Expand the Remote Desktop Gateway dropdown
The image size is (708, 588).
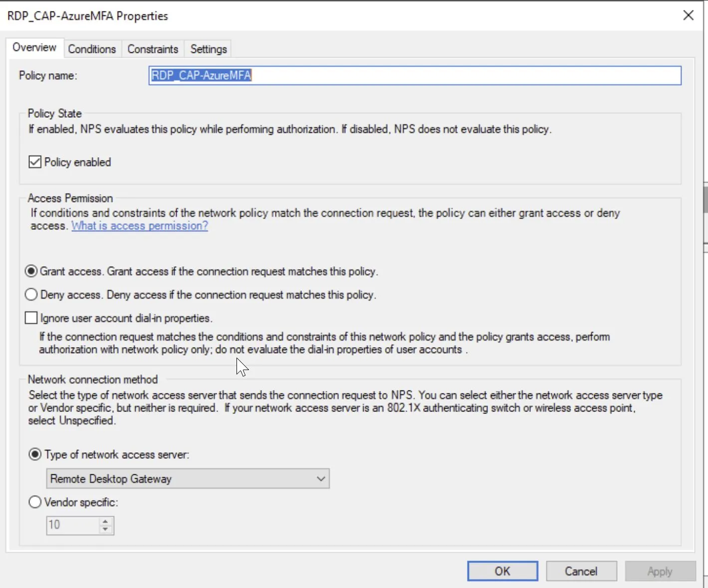point(188,479)
